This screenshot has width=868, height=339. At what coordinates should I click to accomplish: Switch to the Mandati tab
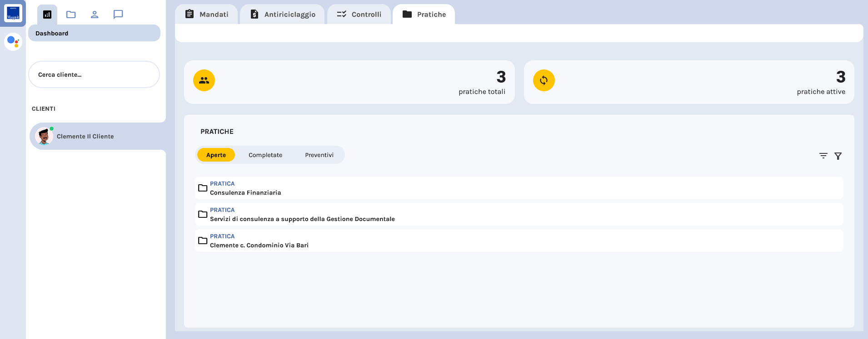pyautogui.click(x=207, y=15)
